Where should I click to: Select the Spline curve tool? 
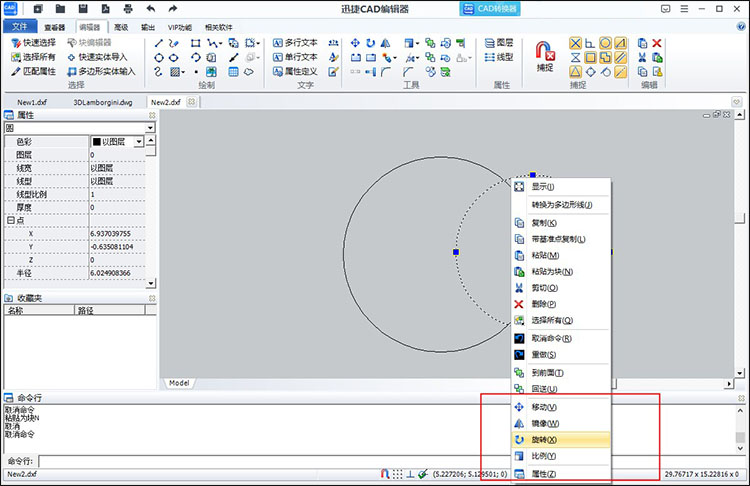click(158, 72)
